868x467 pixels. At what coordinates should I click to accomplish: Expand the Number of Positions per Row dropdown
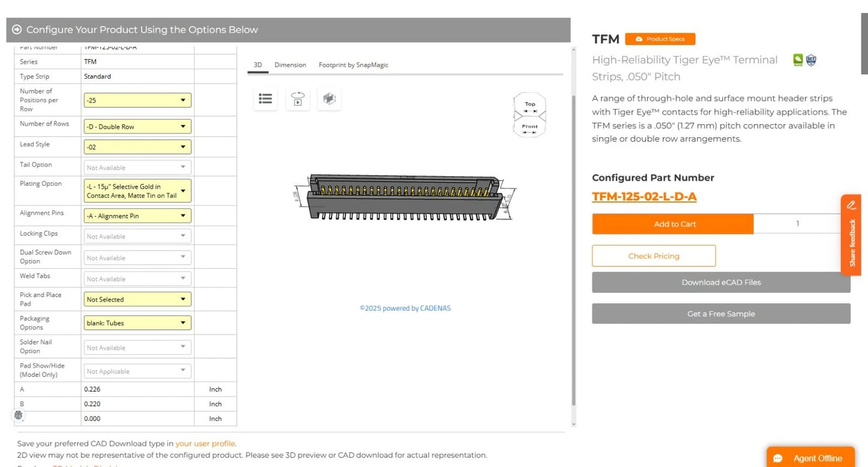[x=138, y=100]
